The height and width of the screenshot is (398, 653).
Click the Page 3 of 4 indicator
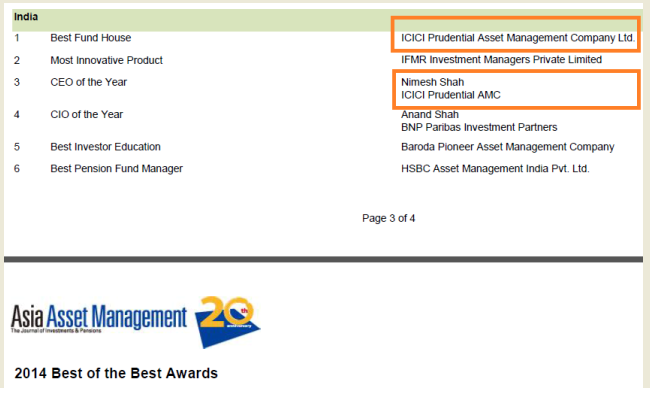pyautogui.click(x=389, y=219)
